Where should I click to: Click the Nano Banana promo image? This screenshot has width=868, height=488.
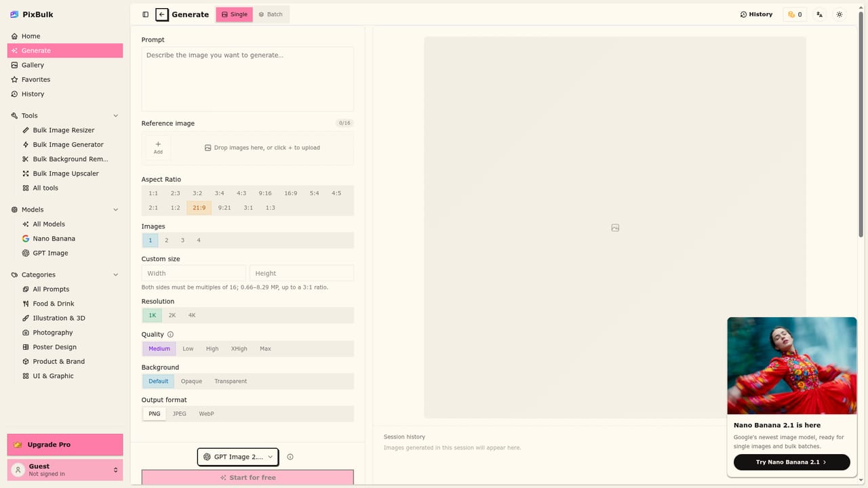(x=791, y=366)
